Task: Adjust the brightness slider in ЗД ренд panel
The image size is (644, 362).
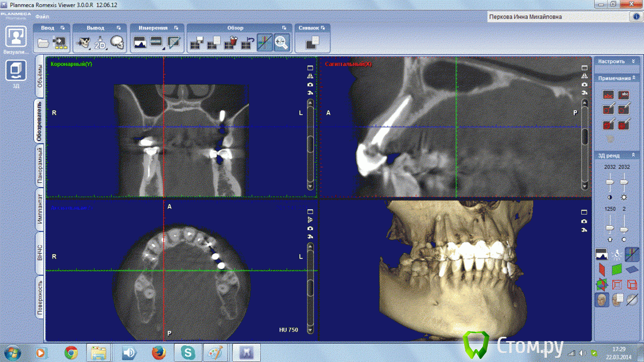Action: pos(624,181)
